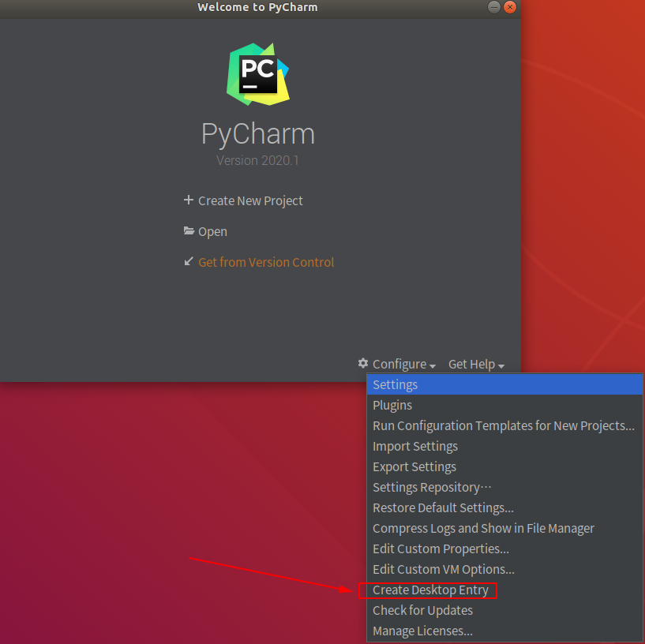
Task: Click the Configure gear icon
Action: pos(363,363)
